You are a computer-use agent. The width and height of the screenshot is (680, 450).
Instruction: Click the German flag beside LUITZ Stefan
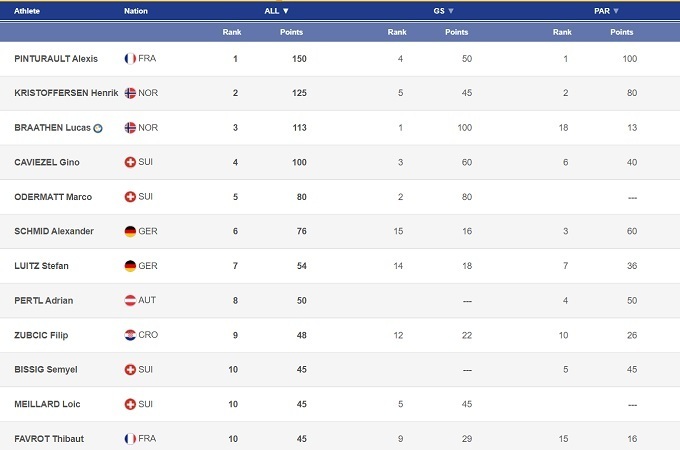point(130,266)
